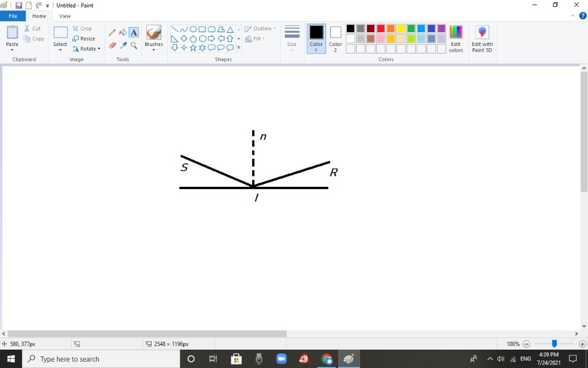588x368 pixels.
Task: Click the New document icon in title bar
Action: [x=29, y=6]
